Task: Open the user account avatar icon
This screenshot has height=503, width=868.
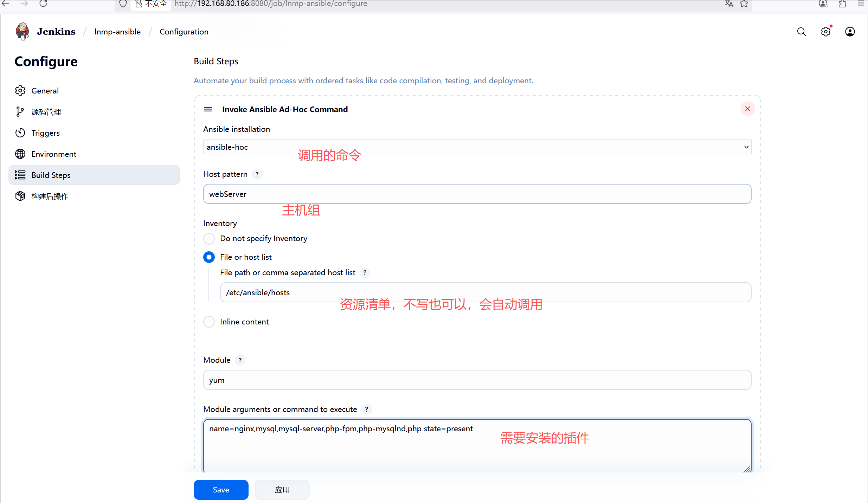Action: 850,32
